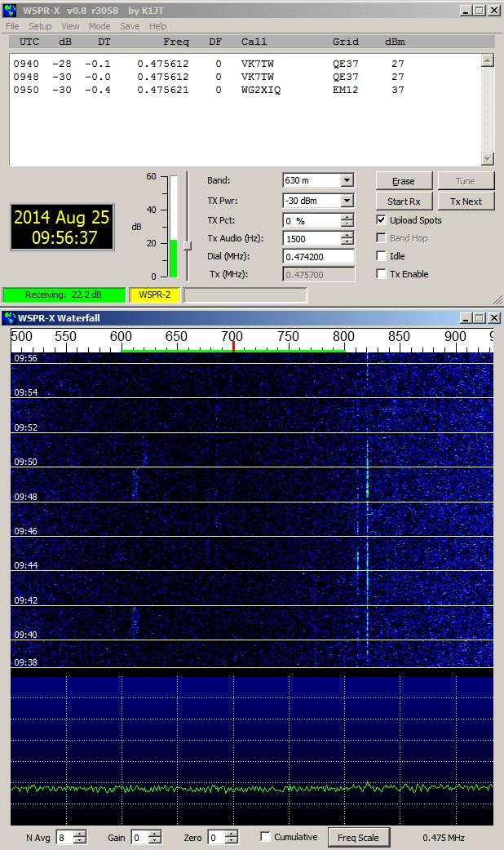Click the WSPR-X globe icon in title bar
Screen dimensions: 504x850
tap(11, 11)
